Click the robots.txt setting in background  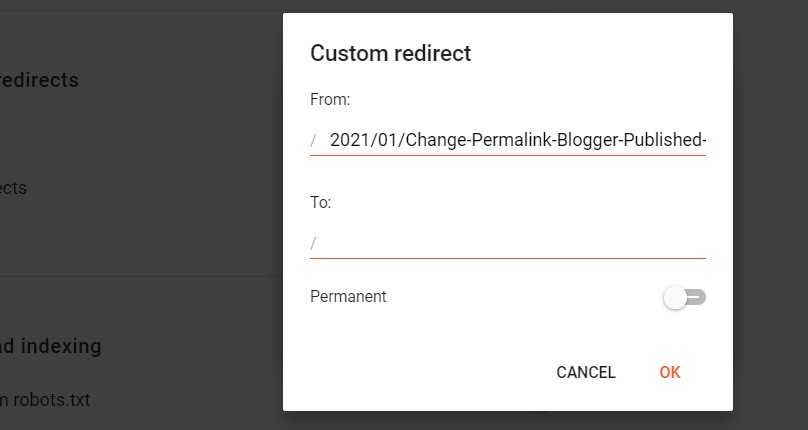click(45, 400)
